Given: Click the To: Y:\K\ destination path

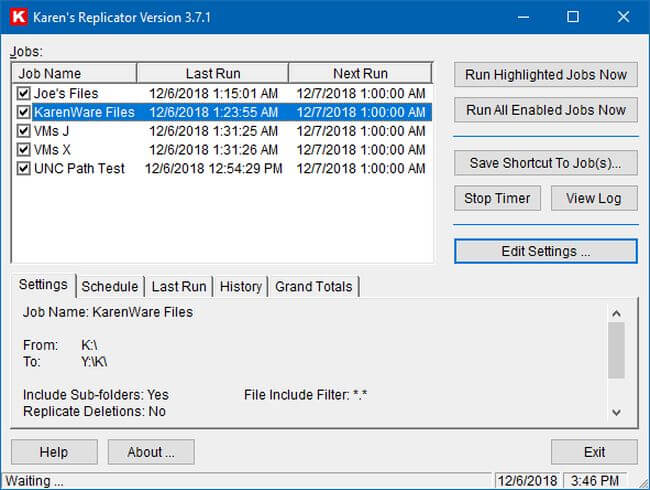Looking at the screenshot, I should (65, 361).
